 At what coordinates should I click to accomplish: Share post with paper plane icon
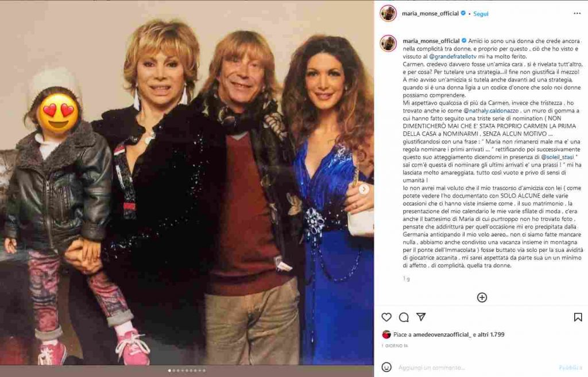421,317
